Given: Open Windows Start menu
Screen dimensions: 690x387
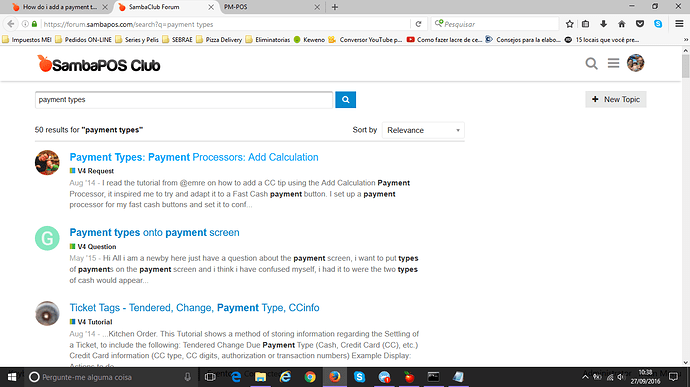Looking at the screenshot, I should [x=12, y=377].
